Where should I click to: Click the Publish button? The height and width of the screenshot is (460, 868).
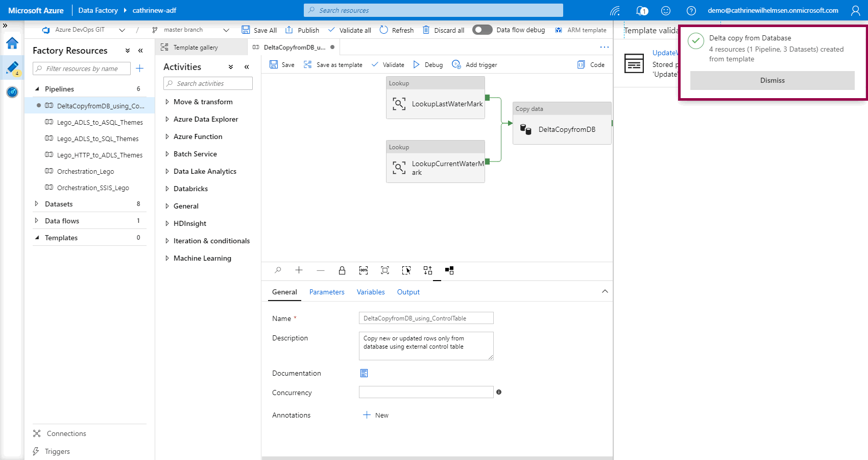pos(302,30)
